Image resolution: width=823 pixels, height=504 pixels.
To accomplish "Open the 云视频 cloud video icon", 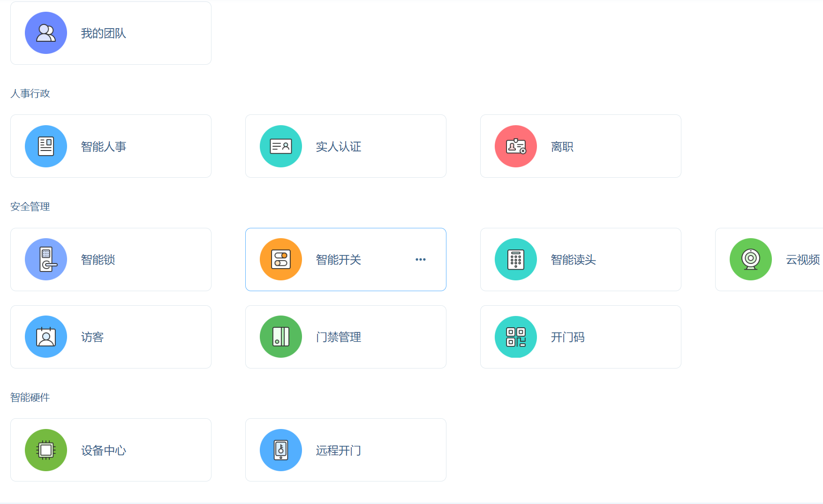I will click(750, 259).
